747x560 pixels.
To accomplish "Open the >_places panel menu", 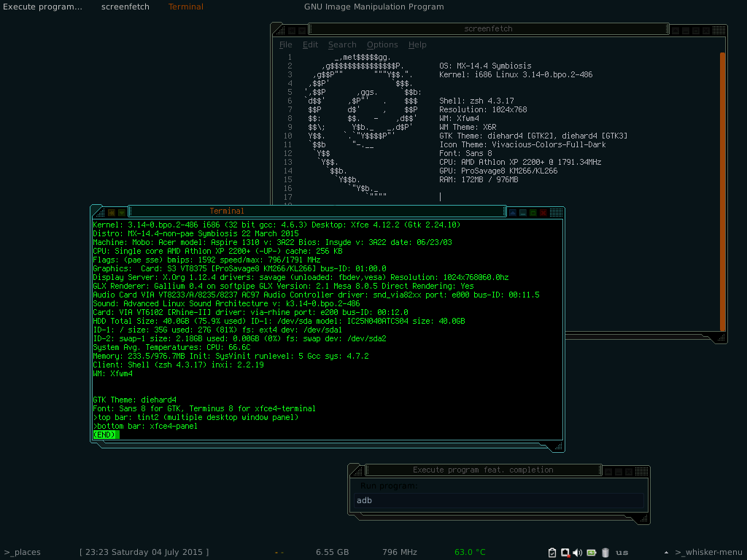I will click(22, 553).
